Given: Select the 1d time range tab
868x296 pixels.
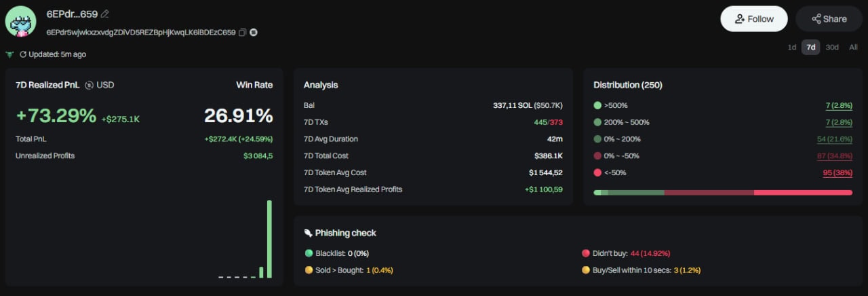Looking at the screenshot, I should (791, 48).
